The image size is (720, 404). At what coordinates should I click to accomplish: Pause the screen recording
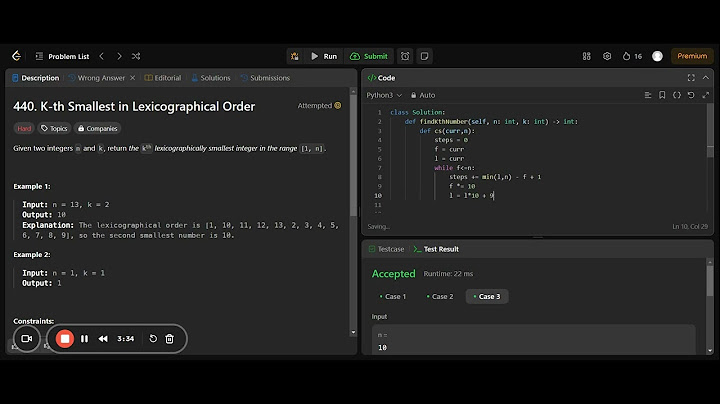pos(84,339)
